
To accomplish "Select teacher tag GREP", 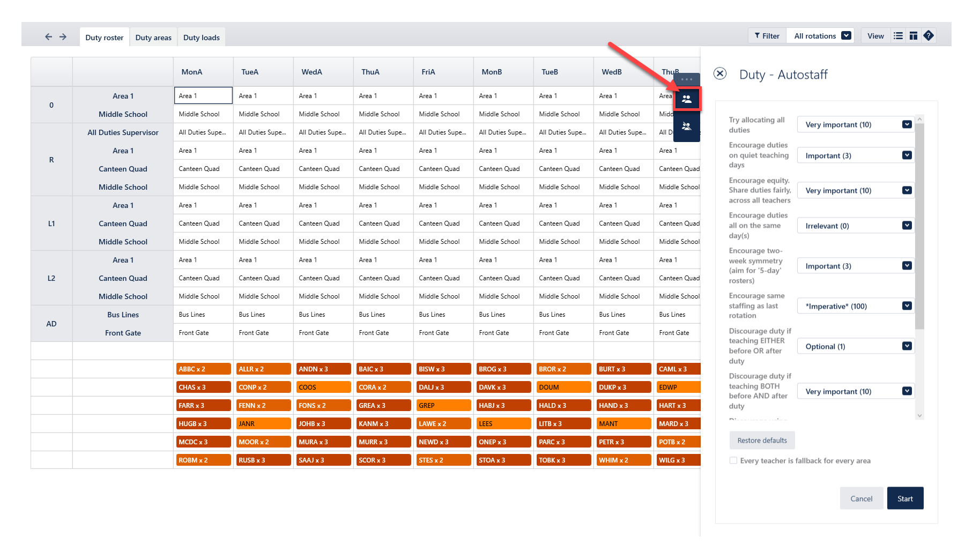I will (x=443, y=406).
